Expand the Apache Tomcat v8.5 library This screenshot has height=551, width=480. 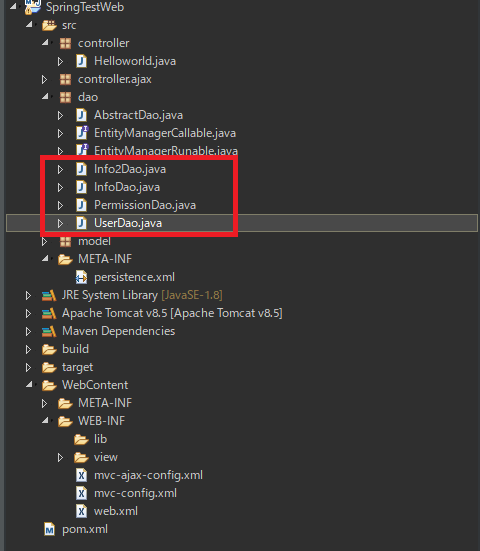pyautogui.click(x=28, y=313)
